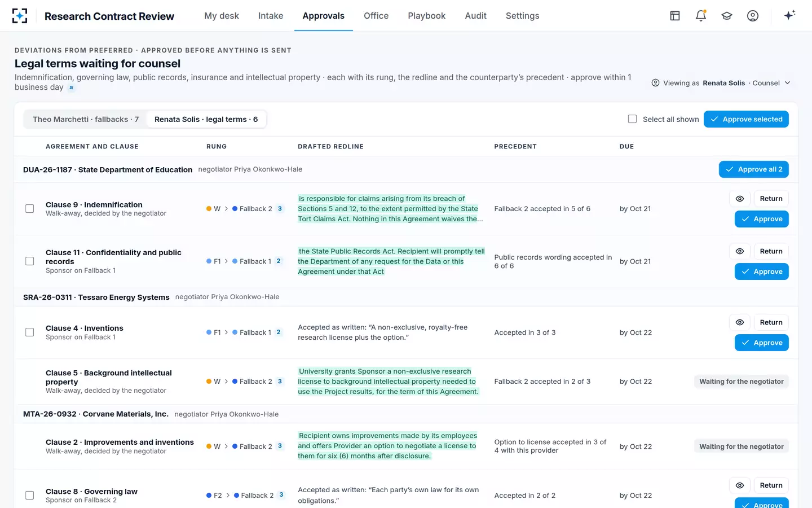Preview Clause 9 Indemnification with eye icon
This screenshot has width=812, height=508.
(740, 199)
